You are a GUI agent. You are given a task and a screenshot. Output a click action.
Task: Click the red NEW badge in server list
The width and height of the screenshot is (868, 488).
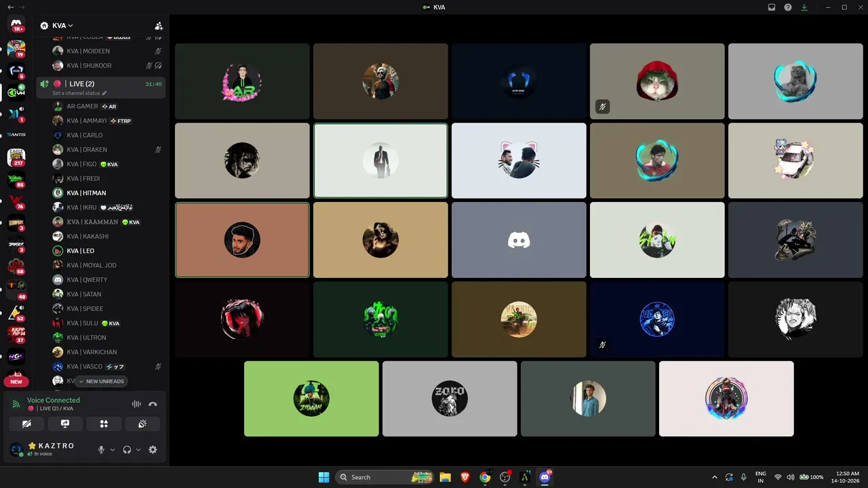point(16,382)
